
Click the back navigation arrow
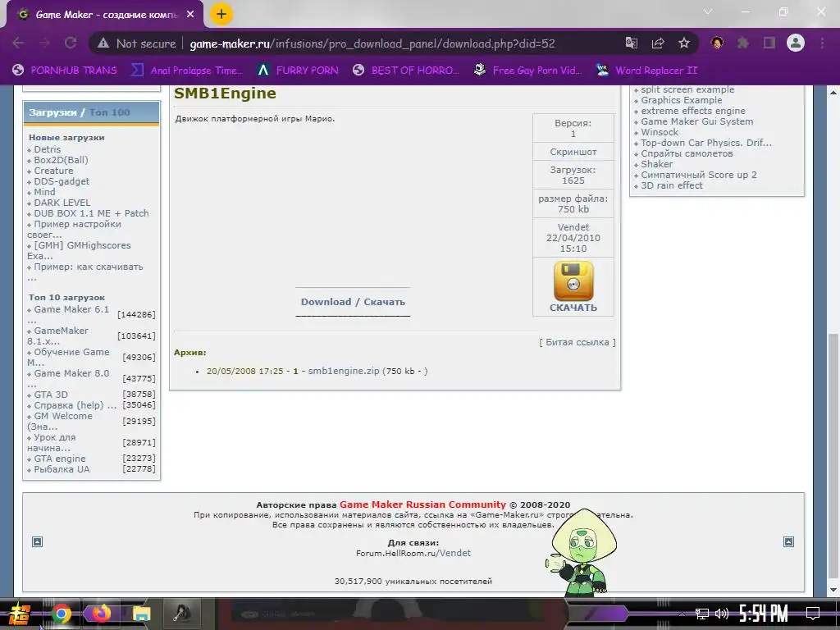tap(18, 43)
